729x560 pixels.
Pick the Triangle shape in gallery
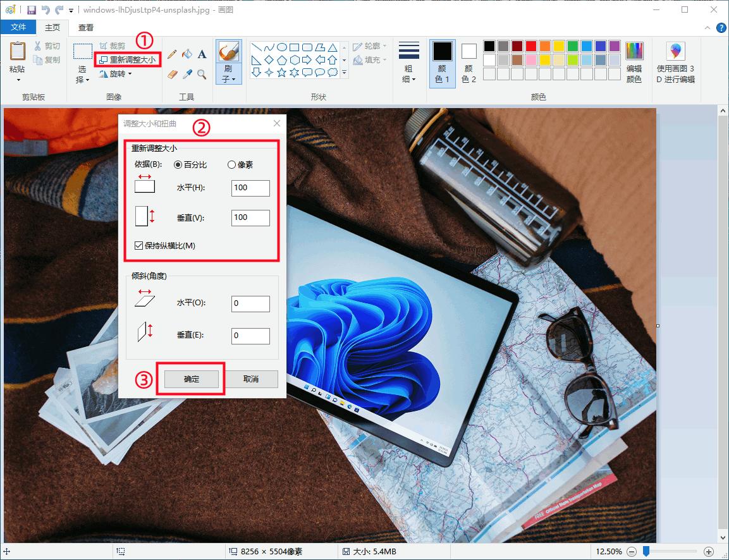coord(333,47)
